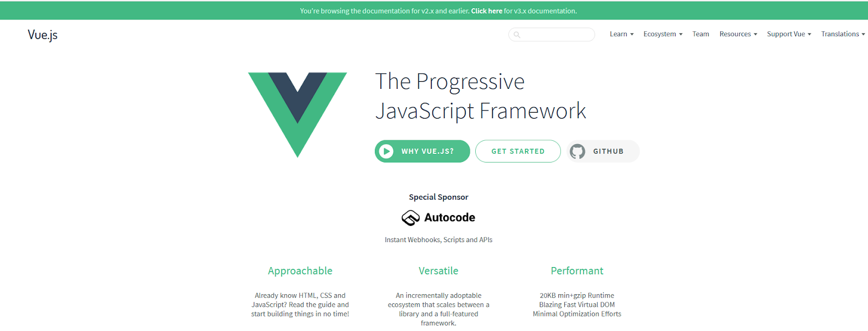Click the 'Performant' heading
This screenshot has width=868, height=331.
click(x=577, y=271)
